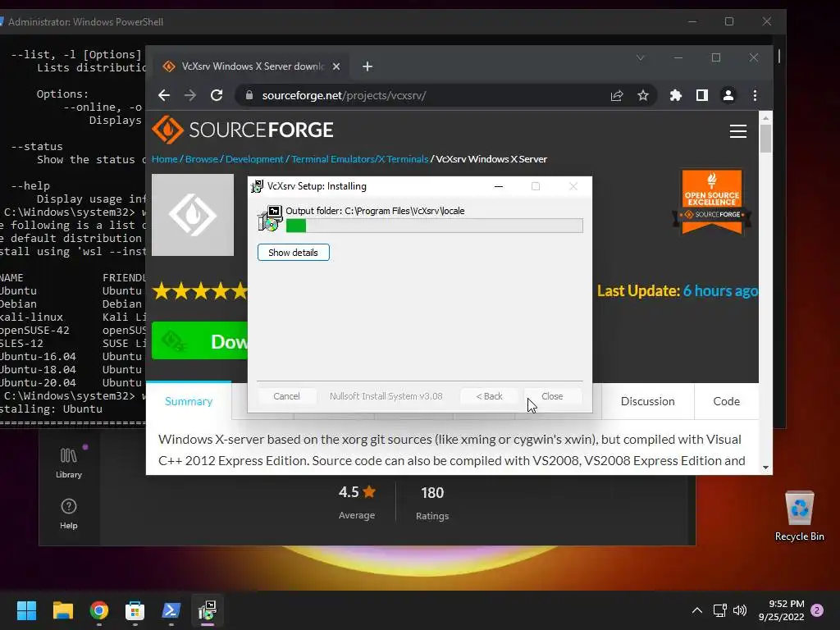Image resolution: width=840 pixels, height=630 pixels.
Task: Open volume control tray icon
Action: pyautogui.click(x=740, y=610)
